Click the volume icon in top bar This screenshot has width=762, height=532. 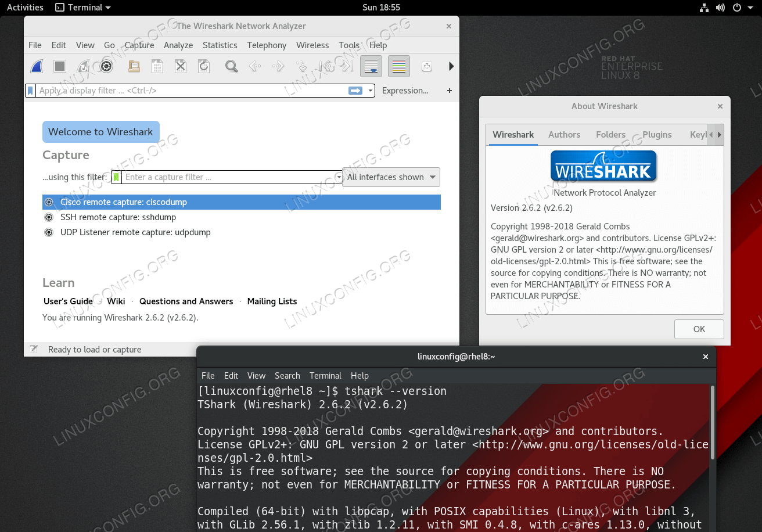(720, 8)
